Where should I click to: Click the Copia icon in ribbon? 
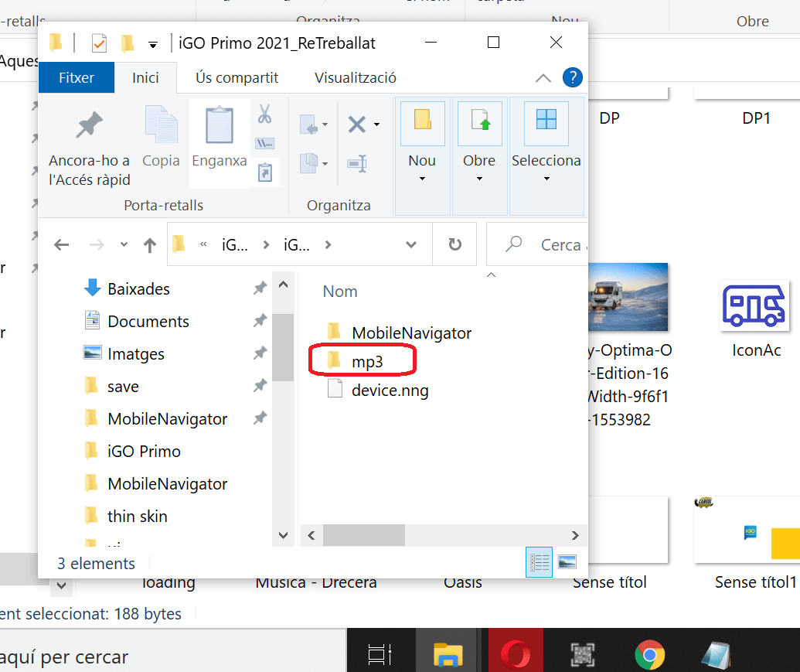click(x=161, y=126)
